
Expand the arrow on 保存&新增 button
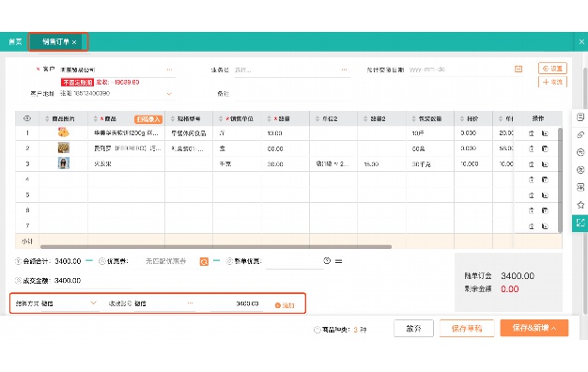554,329
